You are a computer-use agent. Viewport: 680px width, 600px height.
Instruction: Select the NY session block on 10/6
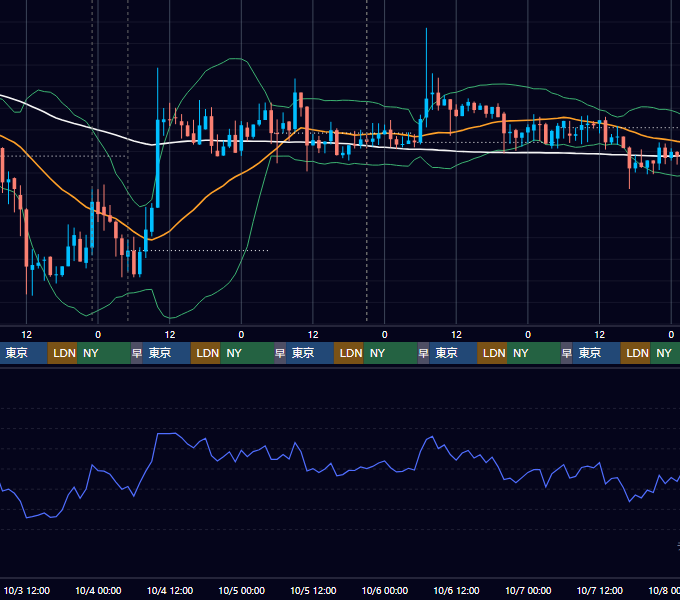[x=534, y=353]
